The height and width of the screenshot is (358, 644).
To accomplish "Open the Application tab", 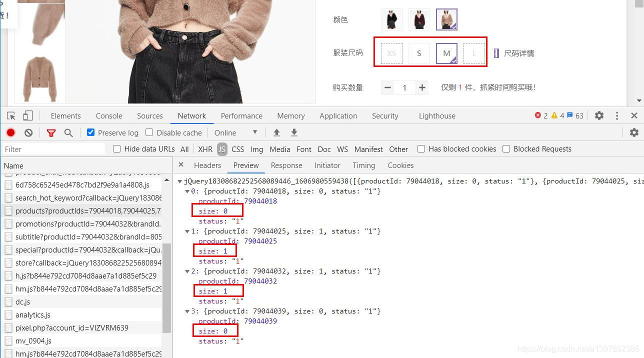I will pos(338,115).
